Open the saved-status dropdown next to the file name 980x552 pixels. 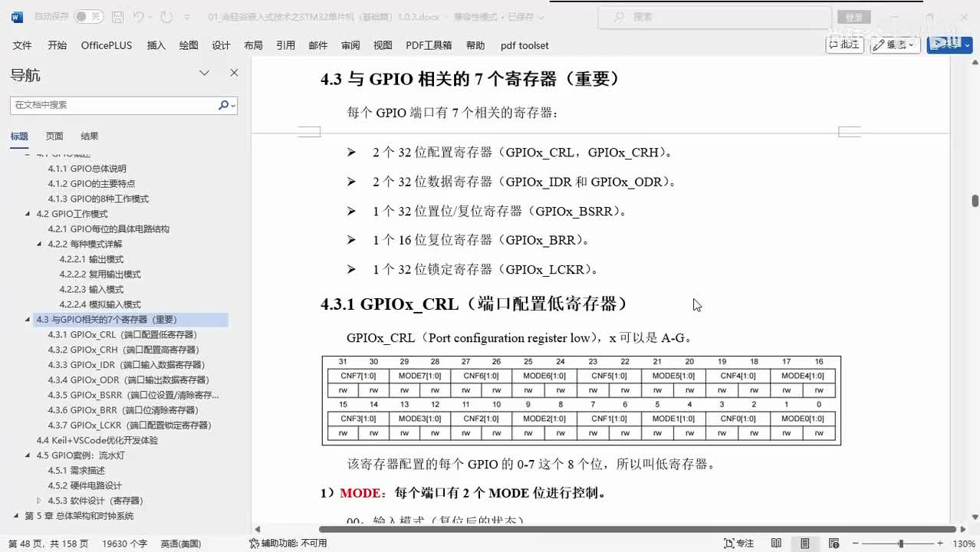pos(541,17)
